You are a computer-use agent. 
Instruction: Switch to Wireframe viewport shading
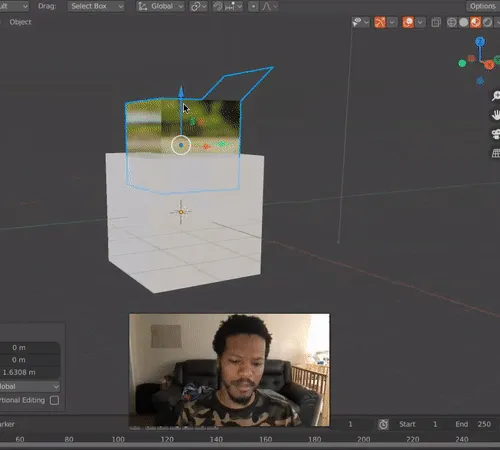point(452,22)
